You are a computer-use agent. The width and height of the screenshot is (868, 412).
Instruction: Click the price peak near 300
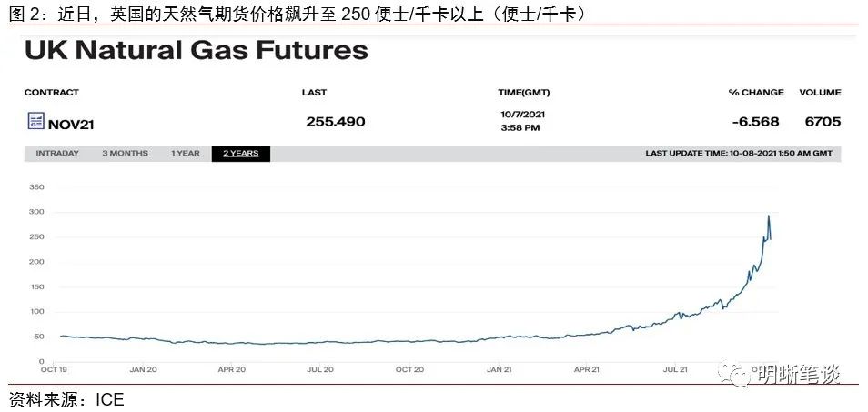[x=769, y=216]
